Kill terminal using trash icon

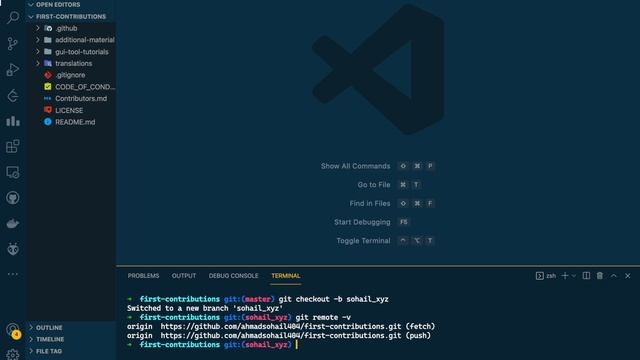pyautogui.click(x=600, y=276)
